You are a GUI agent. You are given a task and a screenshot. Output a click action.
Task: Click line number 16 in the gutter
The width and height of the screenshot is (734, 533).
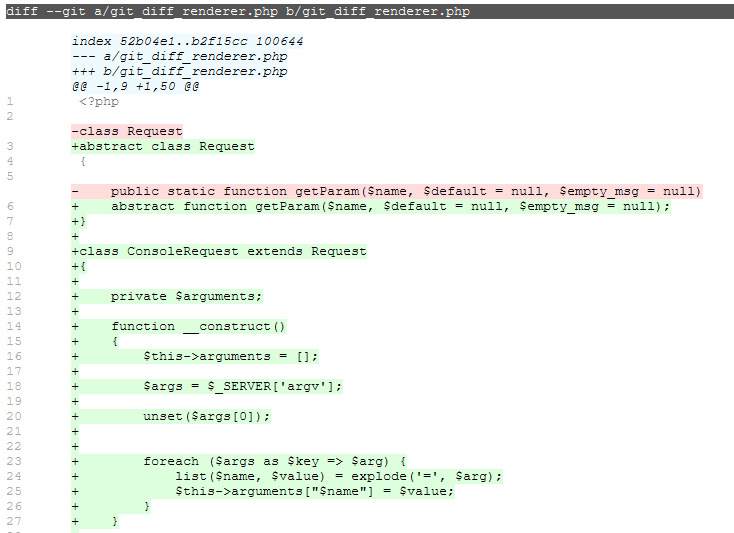click(14, 356)
